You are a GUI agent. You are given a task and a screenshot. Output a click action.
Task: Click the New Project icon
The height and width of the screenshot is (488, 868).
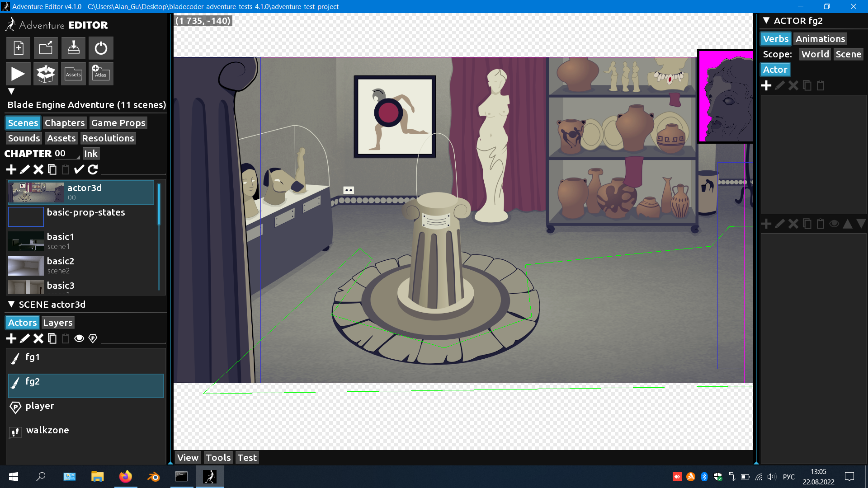[19, 48]
